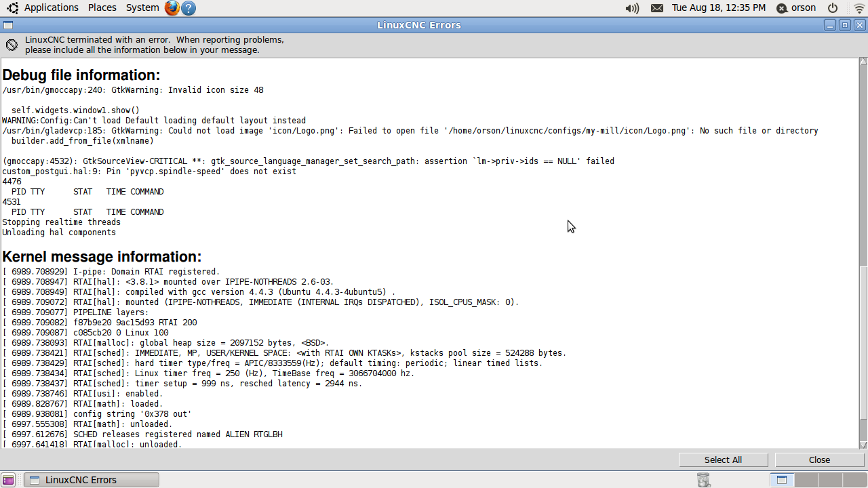Click the 'Linux timer freq = 250 (Hz)' line
Image resolution: width=868 pixels, height=488 pixels.
point(209,373)
